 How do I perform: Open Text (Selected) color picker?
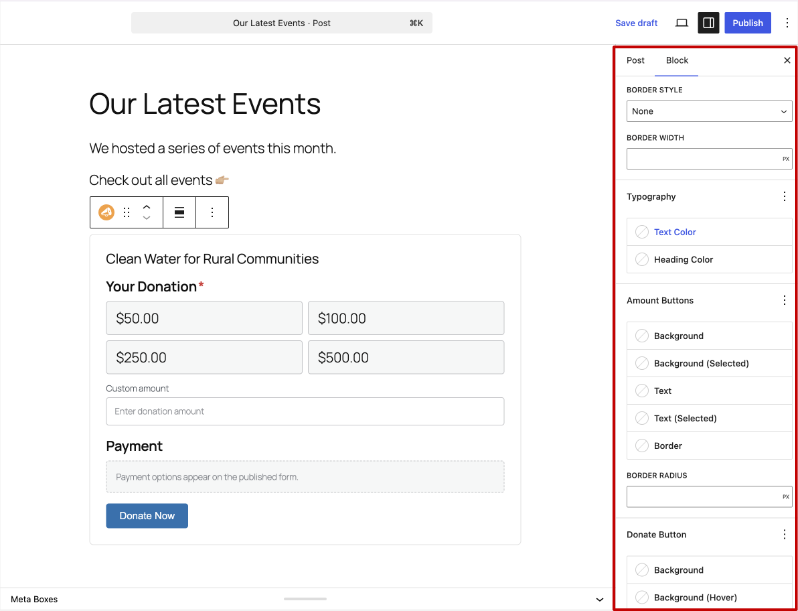709,418
